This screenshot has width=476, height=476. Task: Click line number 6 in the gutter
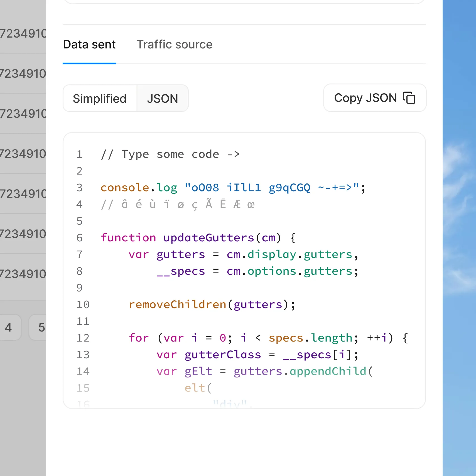pos(80,238)
